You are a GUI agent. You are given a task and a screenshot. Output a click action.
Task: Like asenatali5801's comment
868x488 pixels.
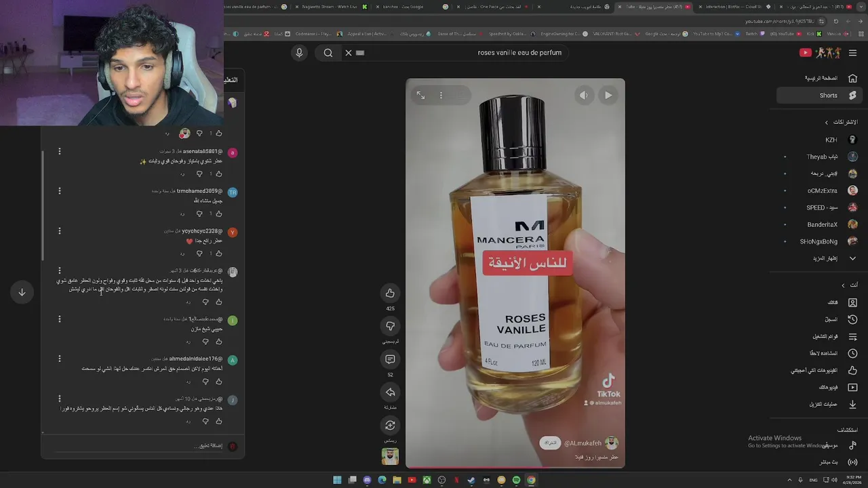click(218, 174)
